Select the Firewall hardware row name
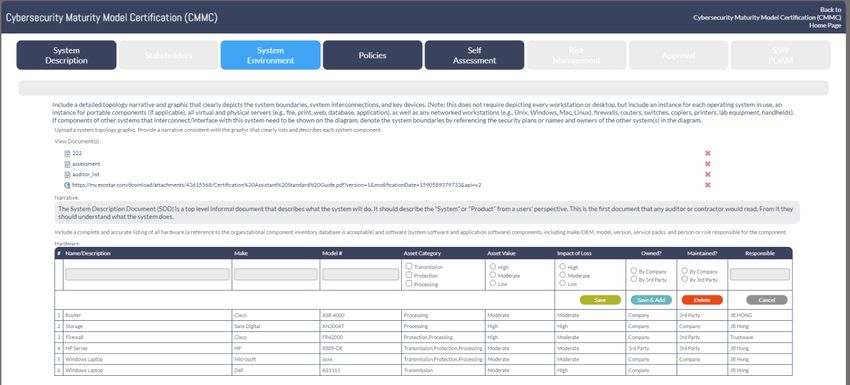The width and height of the screenshot is (850, 385). [x=74, y=337]
